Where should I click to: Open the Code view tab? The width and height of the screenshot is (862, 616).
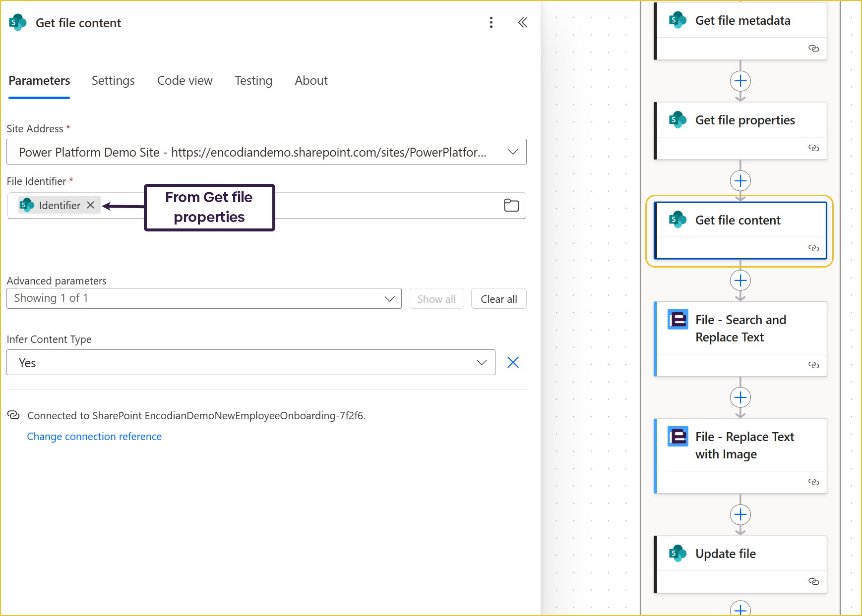click(x=185, y=81)
